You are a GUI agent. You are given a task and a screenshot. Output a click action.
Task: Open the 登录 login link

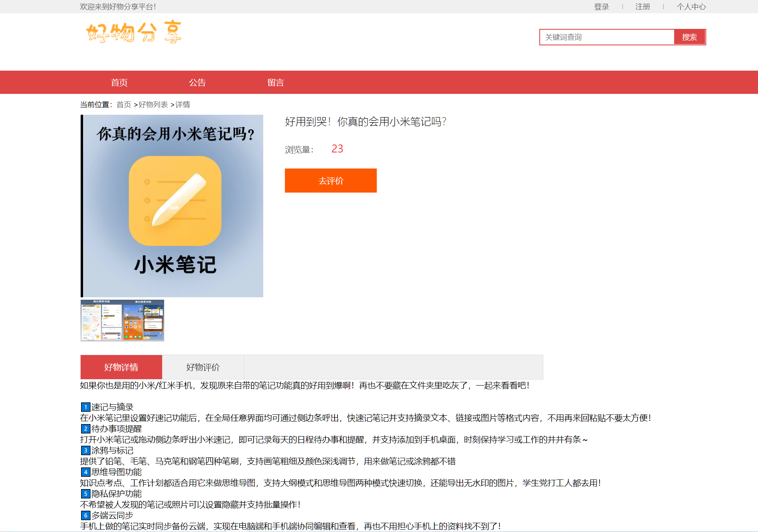(x=602, y=7)
